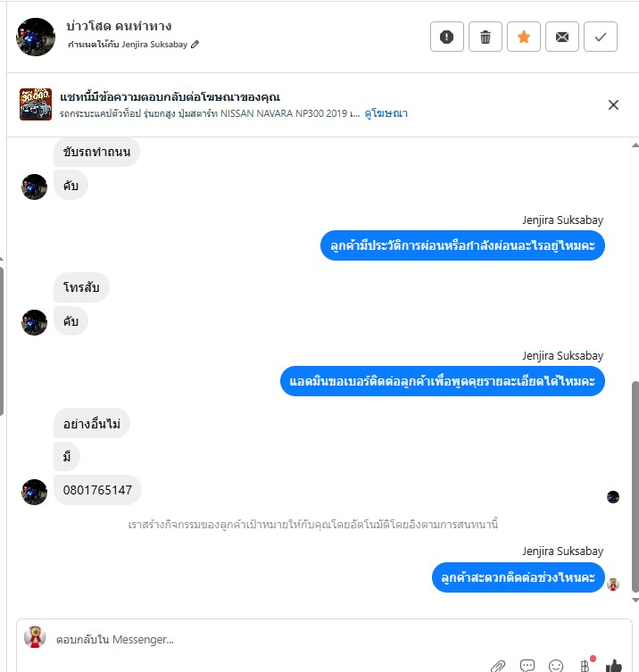The height and width of the screenshot is (672, 639).
Task: Mark conversation as spam with exclamation icon
Action: coord(446,37)
